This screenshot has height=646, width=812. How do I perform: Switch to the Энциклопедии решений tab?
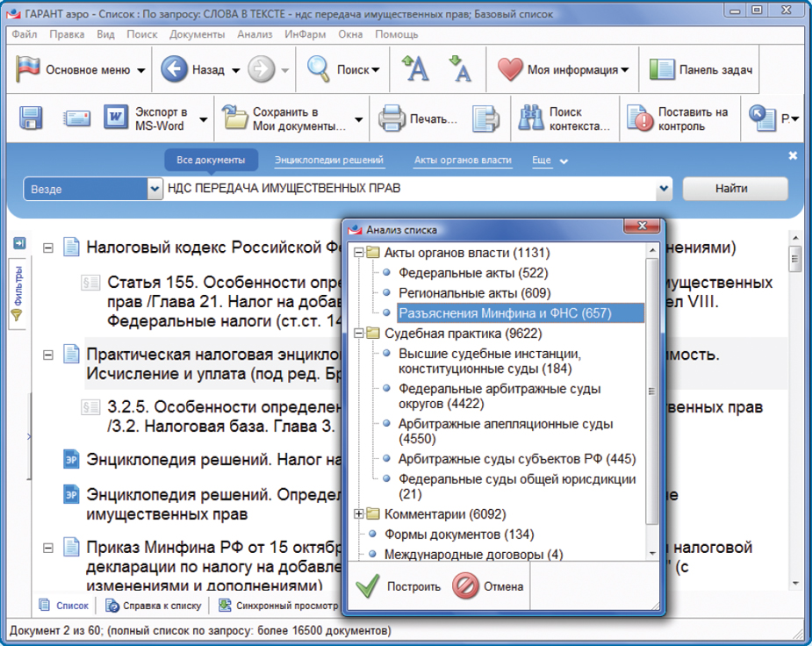(328, 161)
